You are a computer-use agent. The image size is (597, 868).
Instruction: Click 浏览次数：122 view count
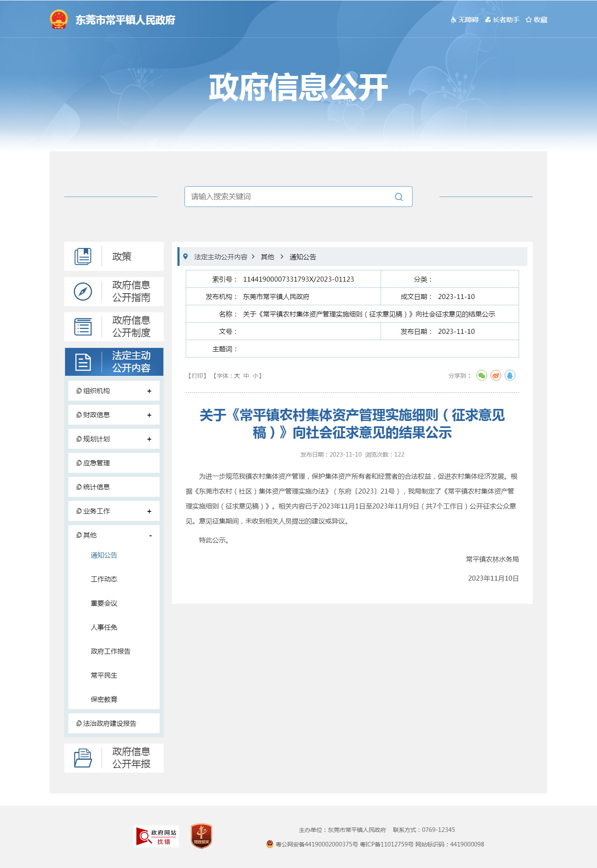385,455
